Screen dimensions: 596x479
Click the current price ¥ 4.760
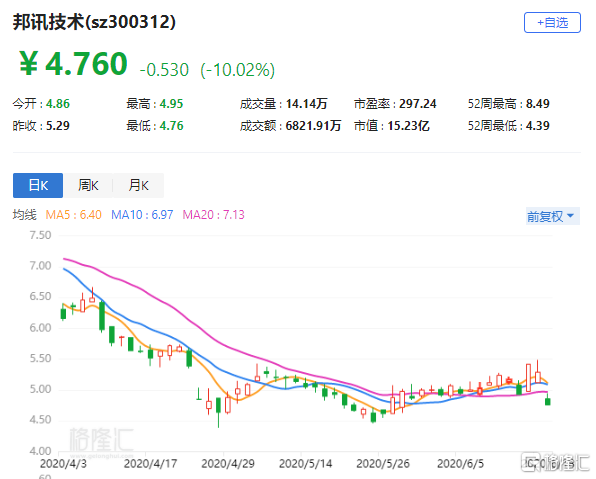[x=73, y=64]
